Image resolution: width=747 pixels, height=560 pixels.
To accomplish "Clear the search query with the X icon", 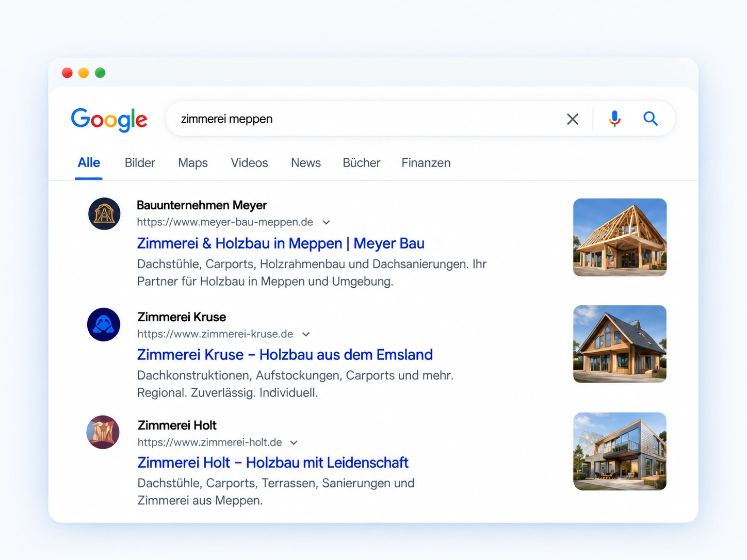I will coord(573,119).
